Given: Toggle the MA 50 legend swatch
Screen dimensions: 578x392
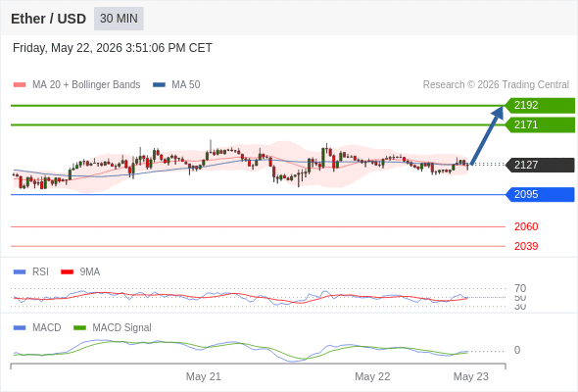Looking at the screenshot, I should tap(159, 85).
